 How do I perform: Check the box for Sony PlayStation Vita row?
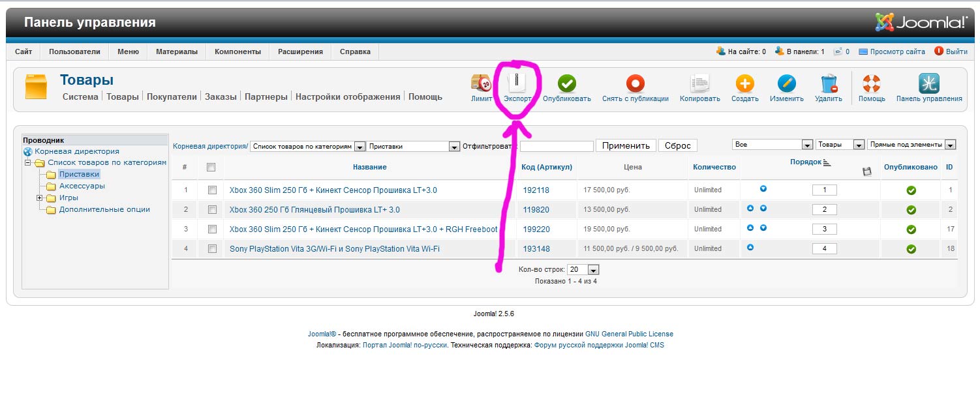tap(211, 249)
